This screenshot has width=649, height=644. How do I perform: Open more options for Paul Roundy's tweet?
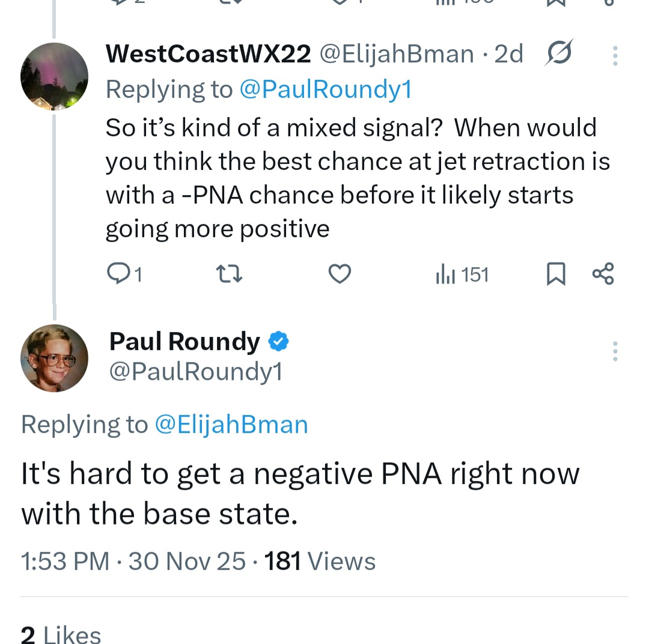[x=615, y=351]
